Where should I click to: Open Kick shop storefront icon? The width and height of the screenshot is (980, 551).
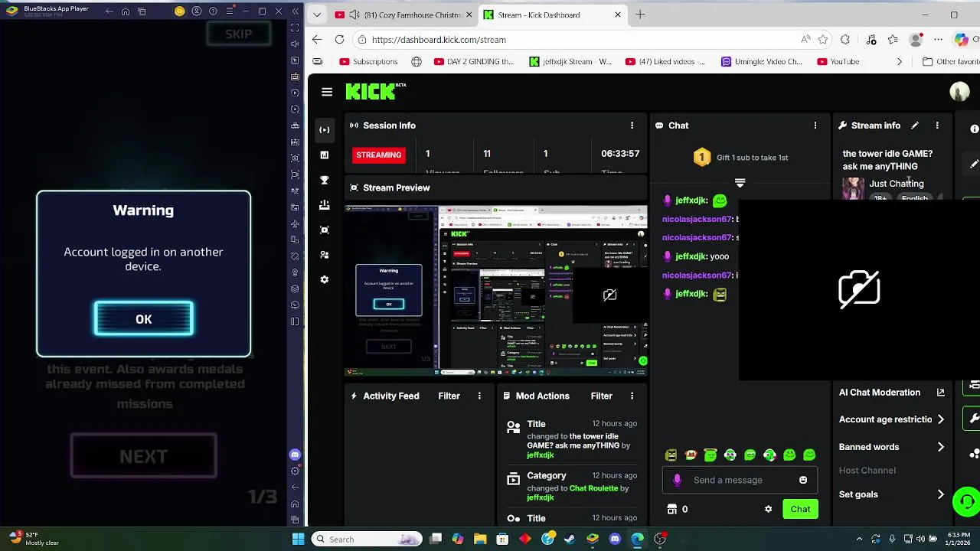pos(672,509)
